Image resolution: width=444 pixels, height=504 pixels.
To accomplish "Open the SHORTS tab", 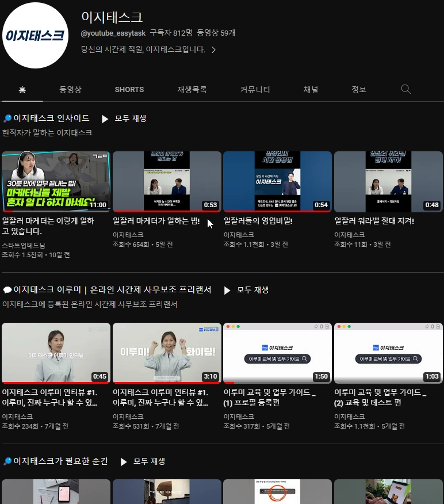I will pyautogui.click(x=129, y=89).
